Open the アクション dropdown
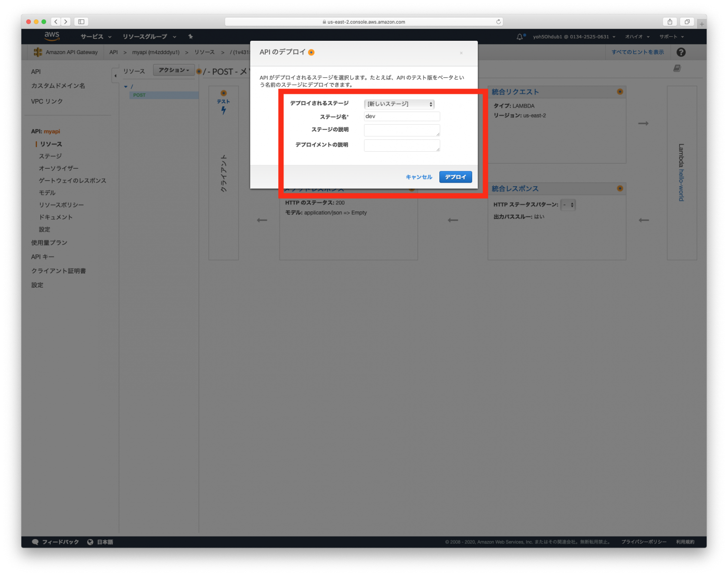This screenshot has width=728, height=576. (x=173, y=70)
